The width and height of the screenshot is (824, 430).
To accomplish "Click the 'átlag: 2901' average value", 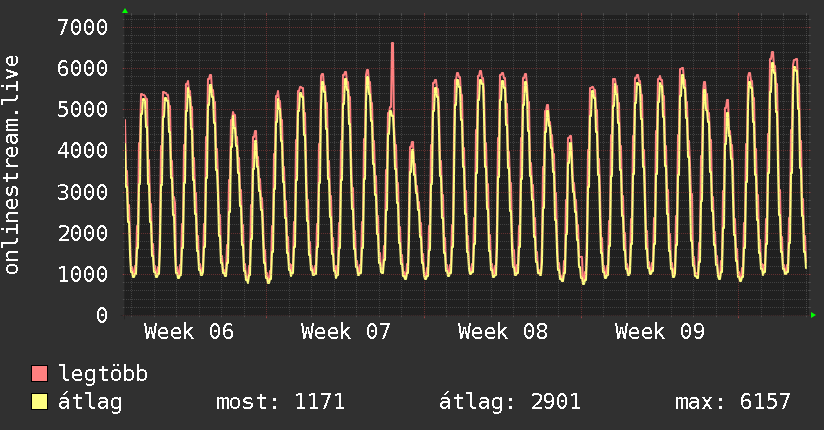I will click(510, 402).
